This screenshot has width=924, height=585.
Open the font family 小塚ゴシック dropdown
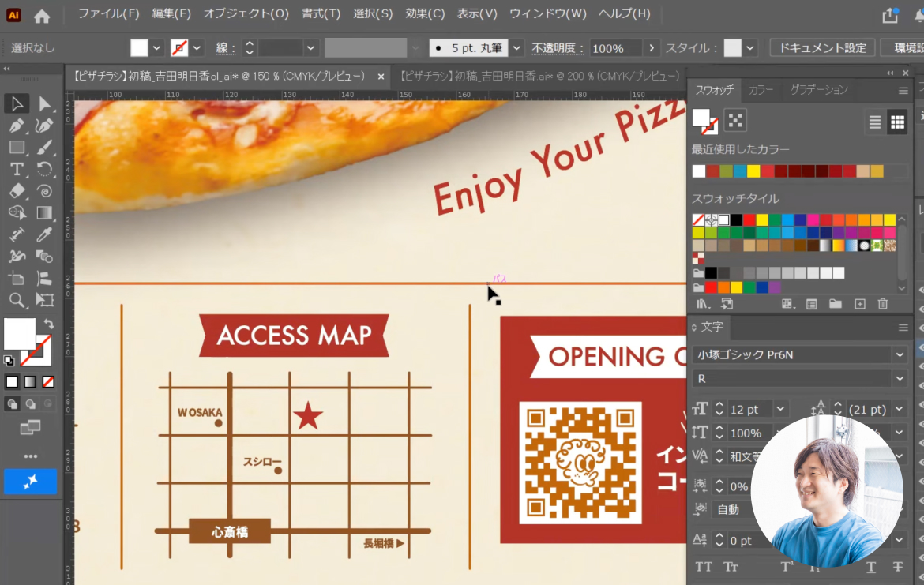(x=900, y=354)
